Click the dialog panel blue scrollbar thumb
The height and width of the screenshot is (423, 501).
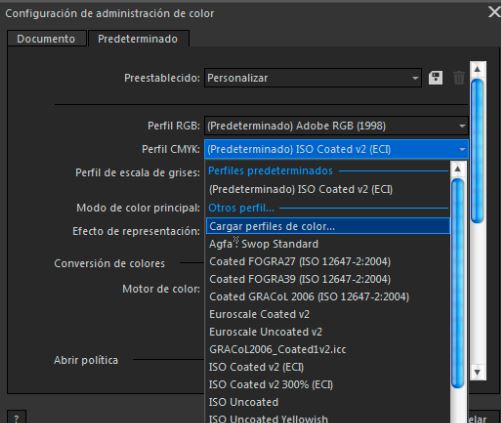coord(477,151)
